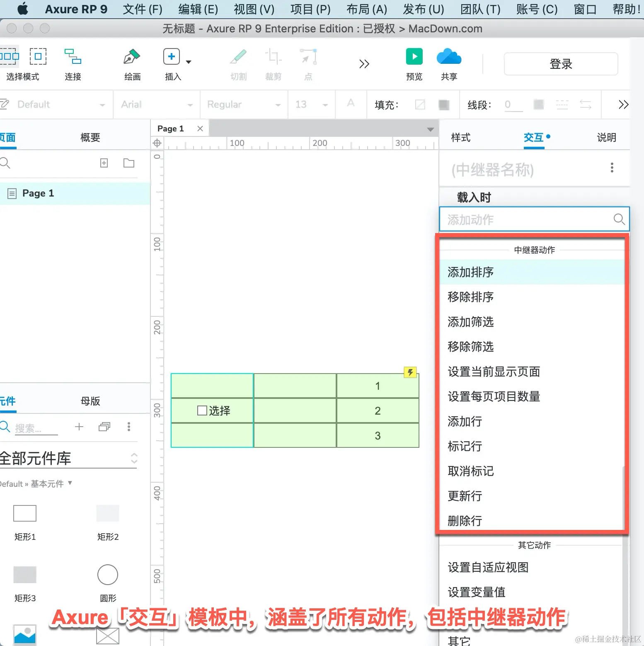This screenshot has height=646, width=644.
Task: Choose 添加行 action
Action: tap(532, 421)
